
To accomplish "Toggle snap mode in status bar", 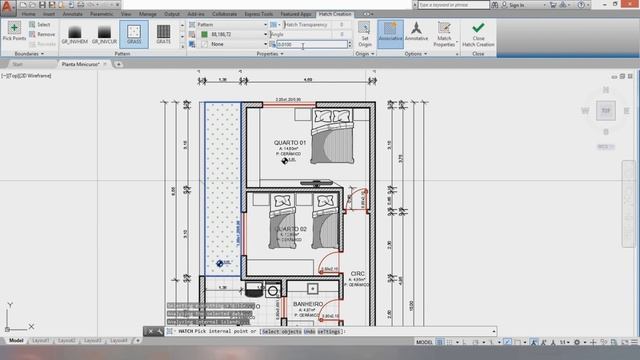I will pyautogui.click(x=449, y=342).
